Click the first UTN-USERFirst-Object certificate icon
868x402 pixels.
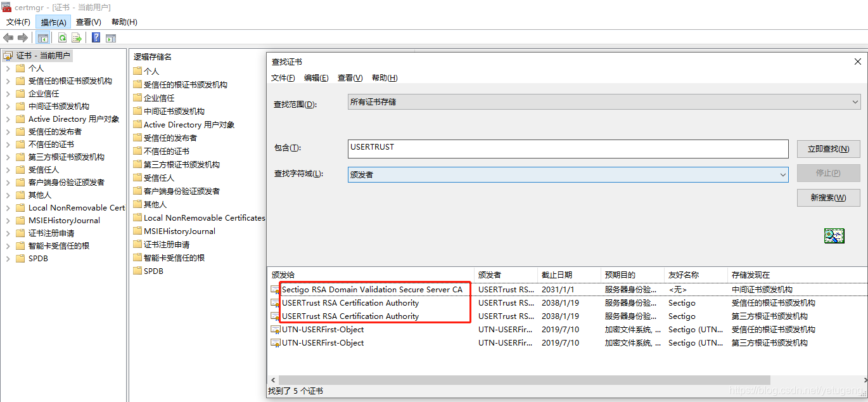tap(276, 329)
